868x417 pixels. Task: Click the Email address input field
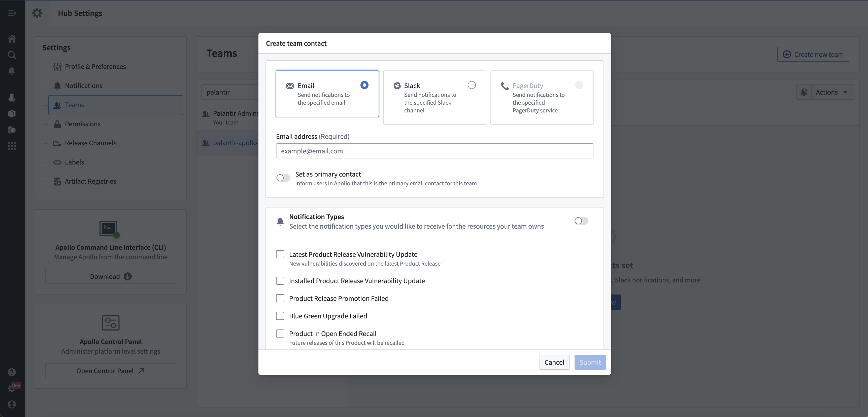pyautogui.click(x=434, y=151)
